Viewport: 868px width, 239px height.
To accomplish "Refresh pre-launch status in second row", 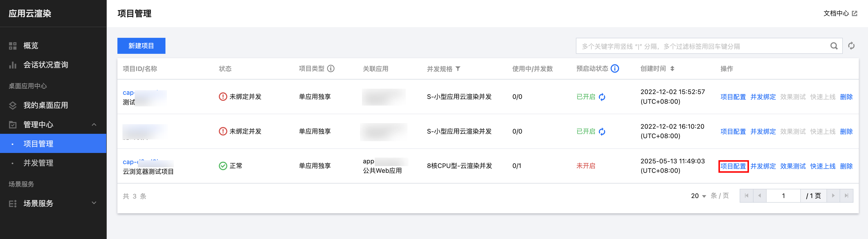I will tap(602, 132).
